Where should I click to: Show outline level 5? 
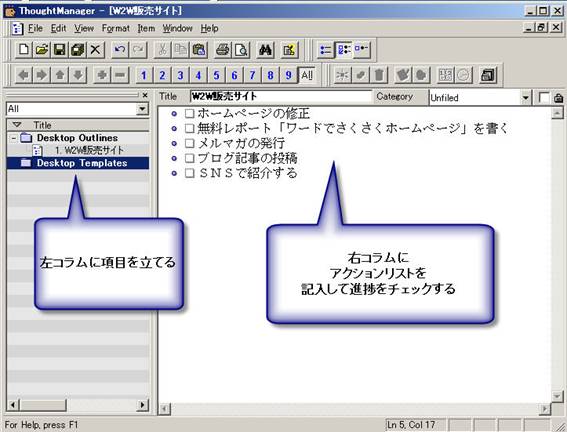click(x=216, y=75)
